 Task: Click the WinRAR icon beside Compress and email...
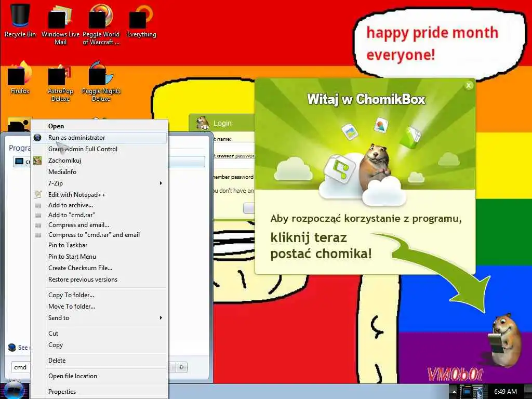point(38,225)
